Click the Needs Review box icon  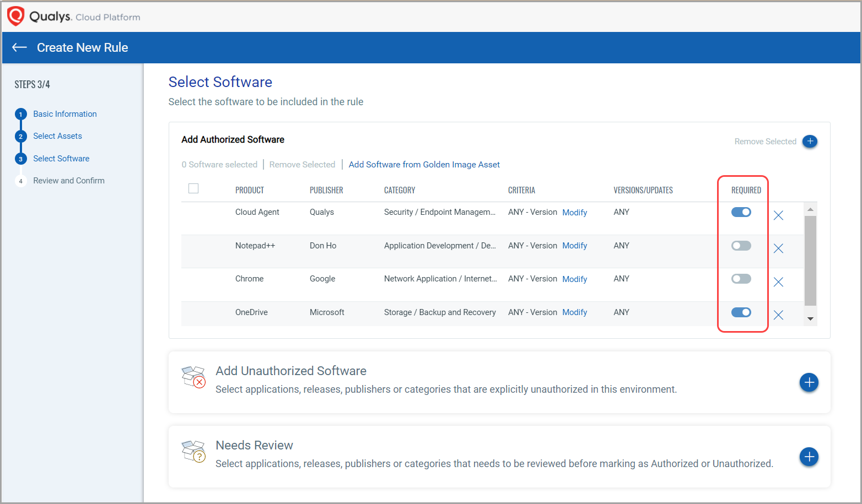(193, 451)
